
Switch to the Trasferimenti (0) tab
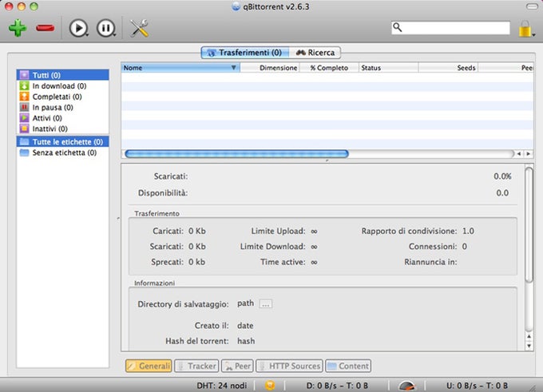pyautogui.click(x=245, y=53)
